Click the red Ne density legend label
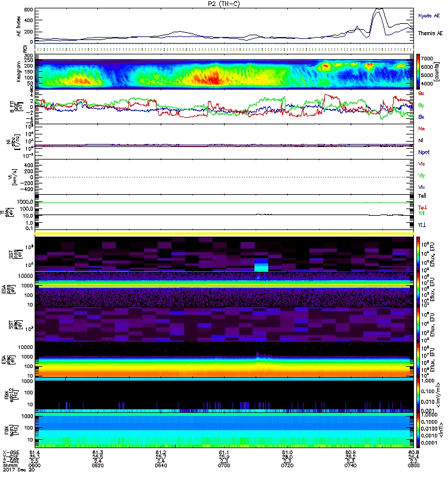This screenshot has width=448, height=478. coord(422,128)
